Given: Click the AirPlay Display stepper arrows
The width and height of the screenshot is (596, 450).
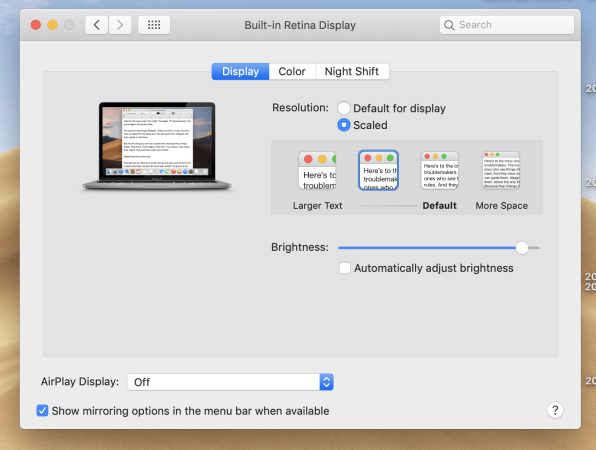Looking at the screenshot, I should point(327,382).
